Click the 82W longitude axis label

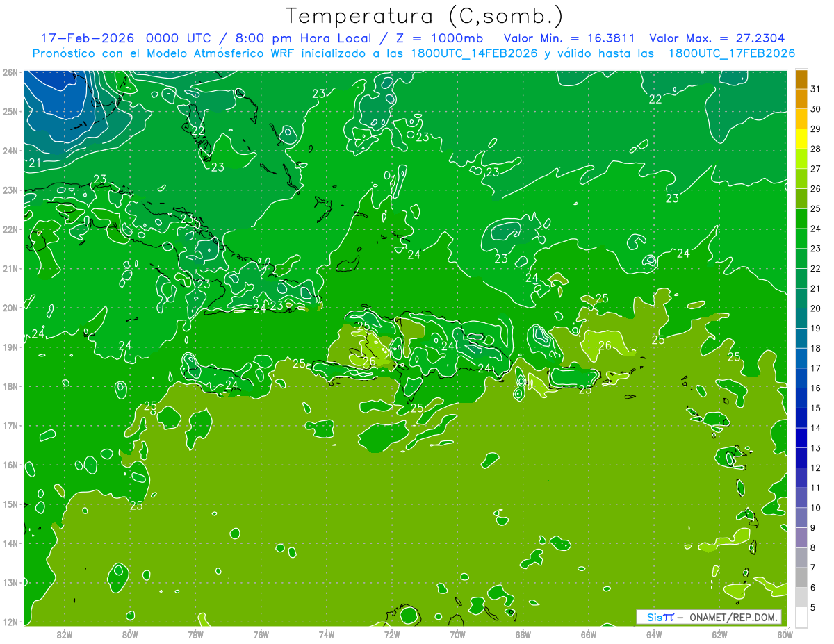(65, 634)
